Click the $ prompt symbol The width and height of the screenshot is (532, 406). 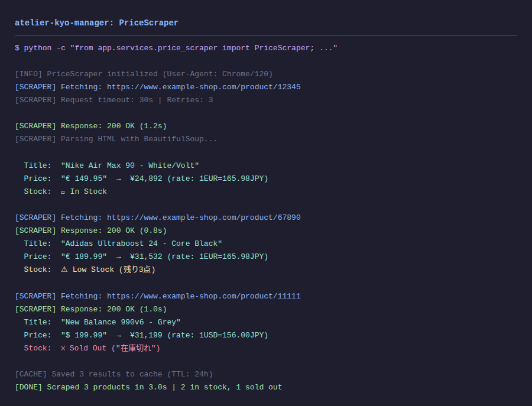(x=17, y=48)
